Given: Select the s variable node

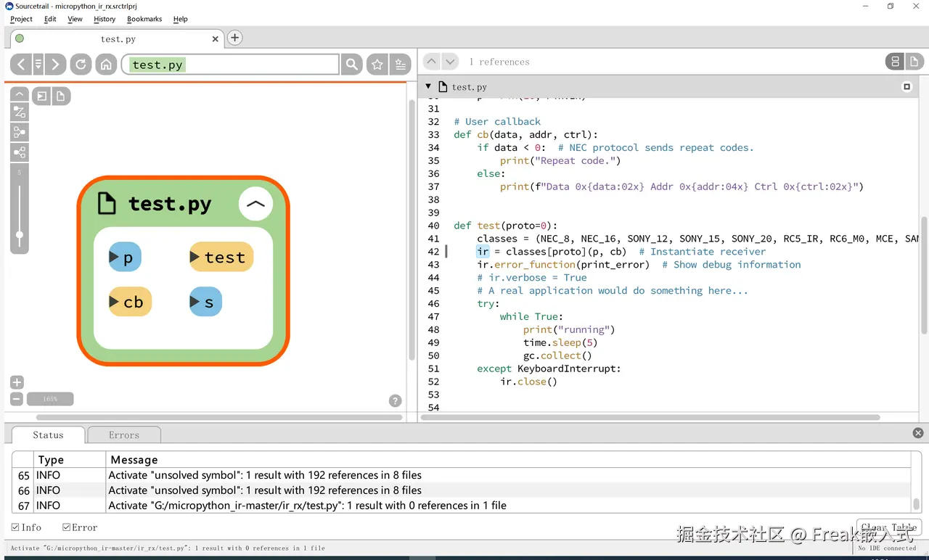Looking at the screenshot, I should [205, 302].
